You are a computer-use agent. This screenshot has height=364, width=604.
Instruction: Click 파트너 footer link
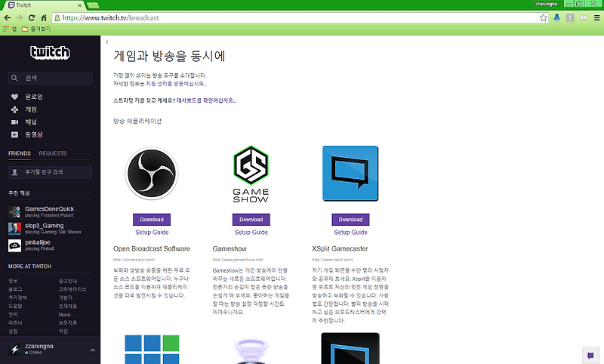[15, 322]
